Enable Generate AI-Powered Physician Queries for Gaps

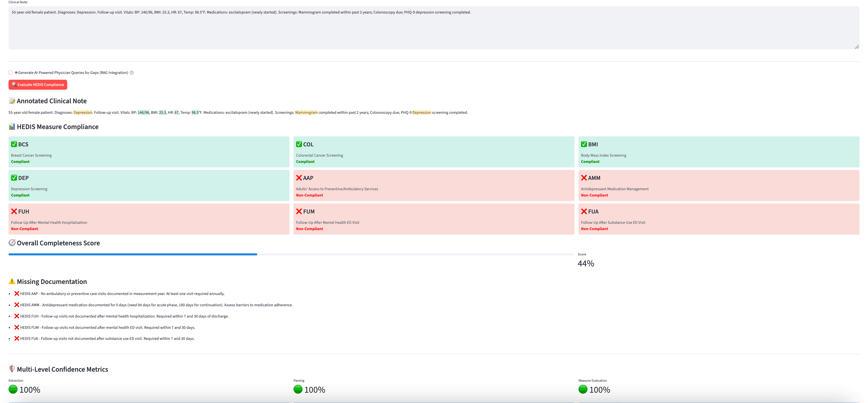[x=11, y=72]
